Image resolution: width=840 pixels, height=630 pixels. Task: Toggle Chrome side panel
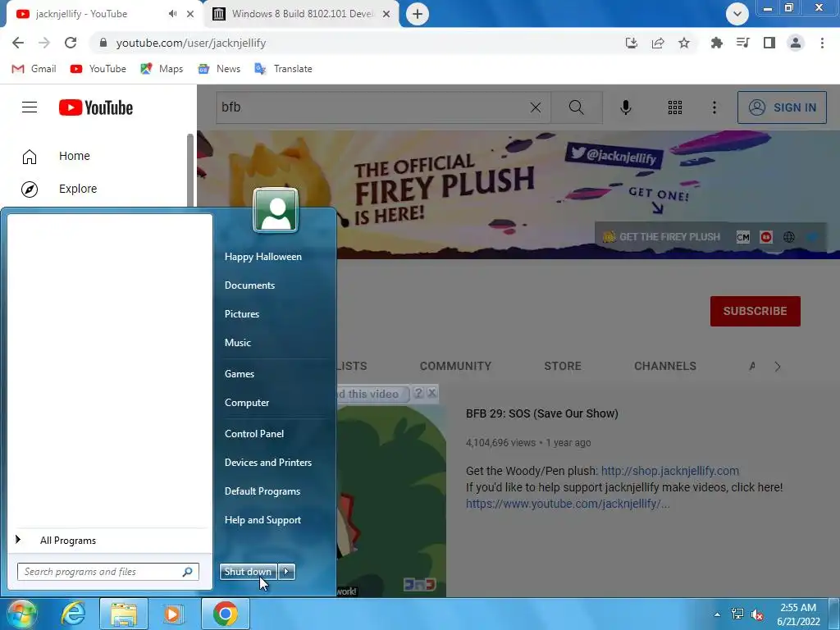pos(769,43)
